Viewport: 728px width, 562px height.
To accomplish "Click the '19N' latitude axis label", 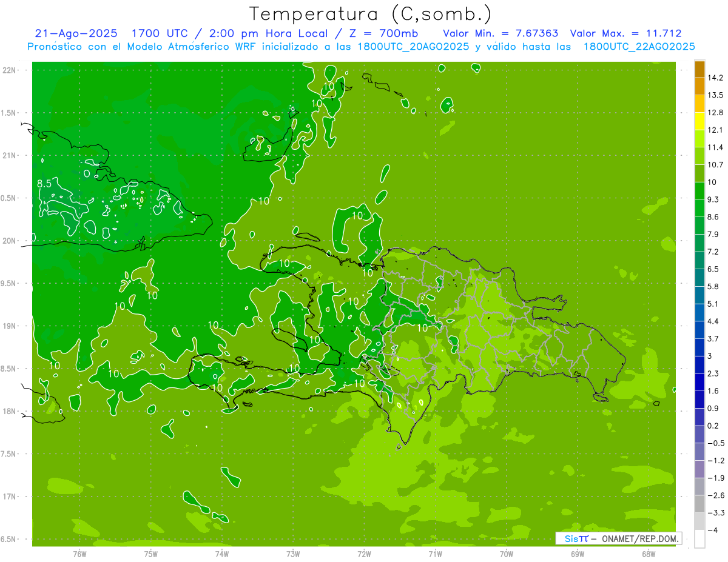I will [x=10, y=326].
